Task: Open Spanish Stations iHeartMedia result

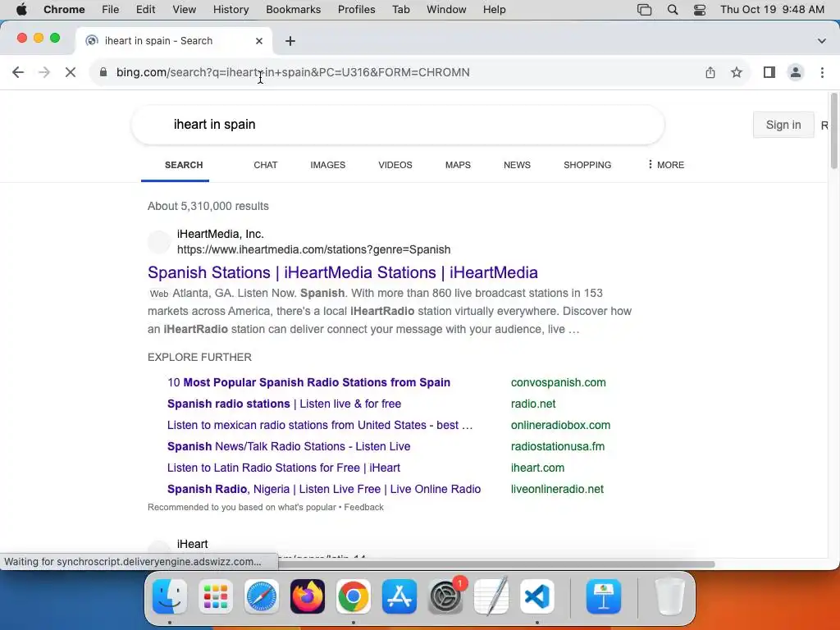Action: [343, 272]
